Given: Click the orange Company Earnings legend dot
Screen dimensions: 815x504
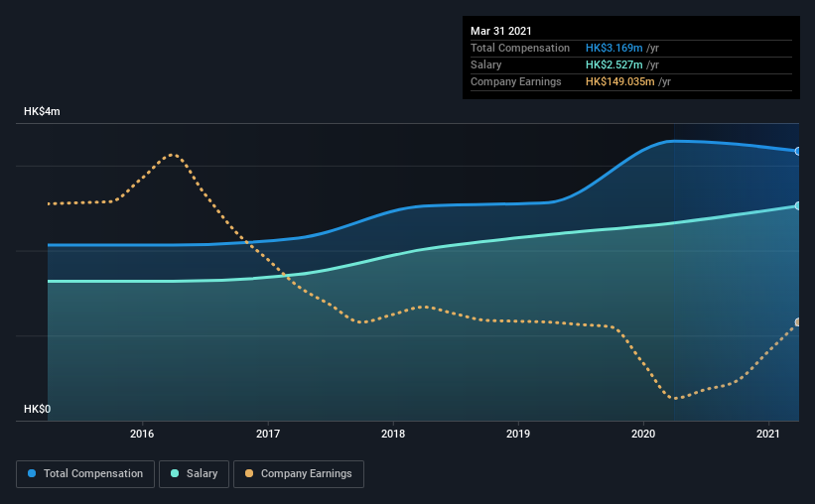Looking at the screenshot, I should (249, 473).
